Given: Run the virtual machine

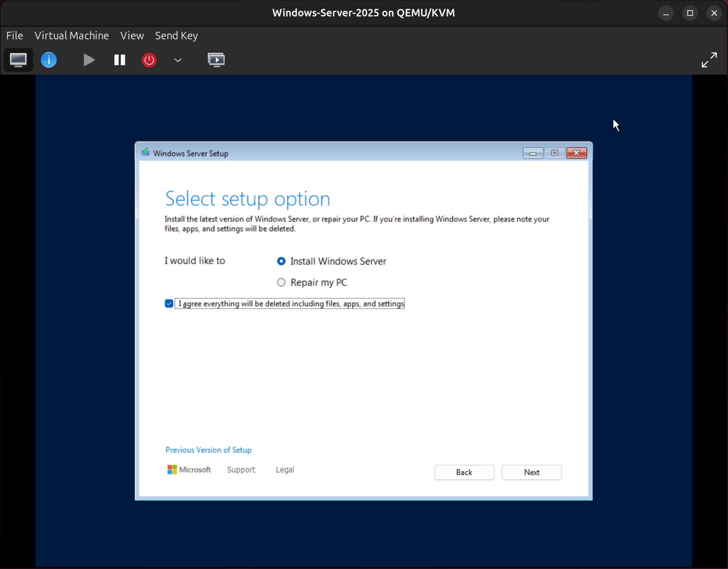Looking at the screenshot, I should pyautogui.click(x=88, y=60).
